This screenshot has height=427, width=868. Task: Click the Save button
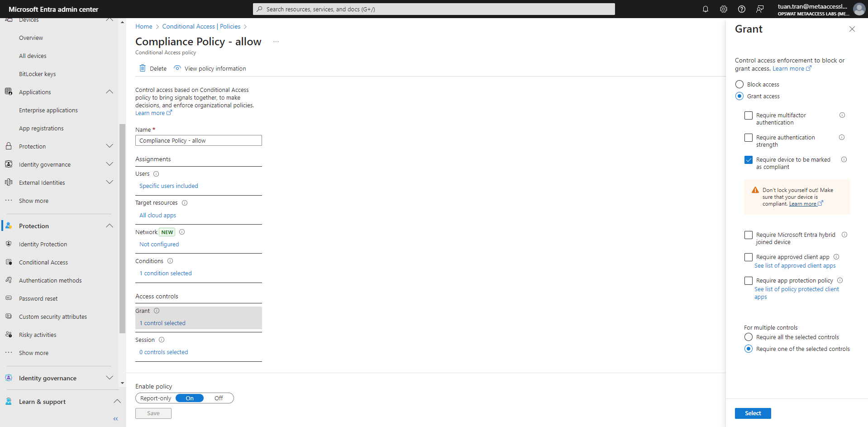coord(153,413)
